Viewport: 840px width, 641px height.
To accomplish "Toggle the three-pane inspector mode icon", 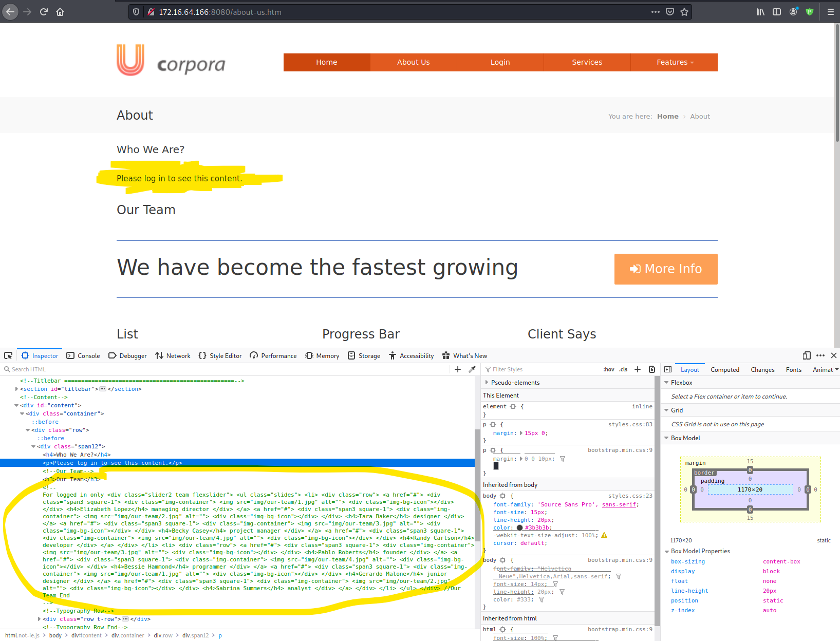I will (668, 369).
